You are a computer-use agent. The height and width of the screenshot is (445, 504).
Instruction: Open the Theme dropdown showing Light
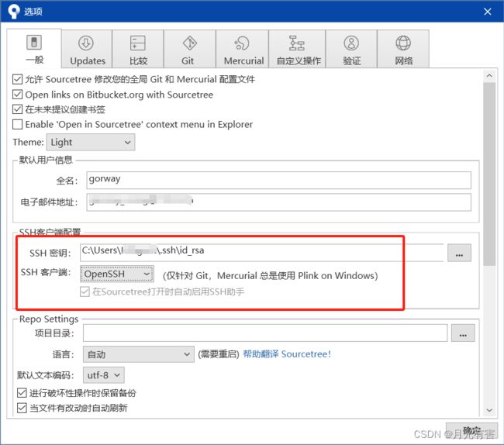point(91,142)
